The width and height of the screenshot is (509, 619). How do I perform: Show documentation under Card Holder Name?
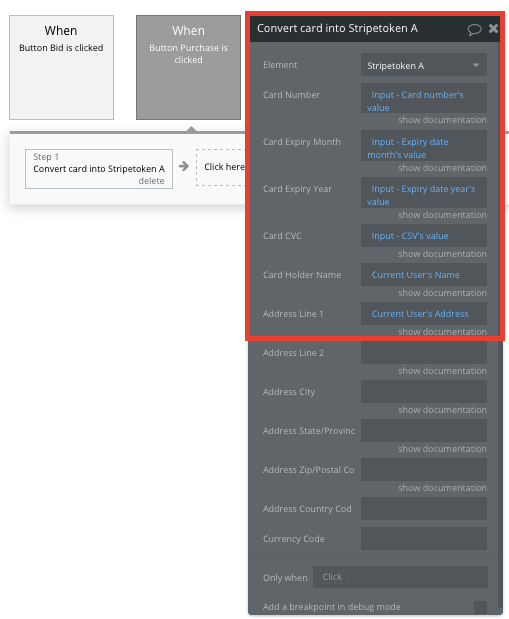(x=442, y=293)
